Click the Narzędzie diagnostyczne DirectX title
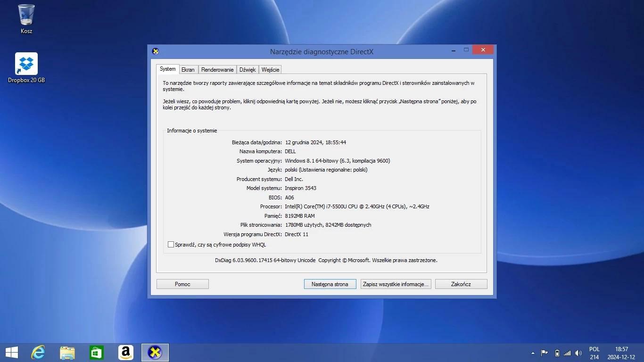The height and width of the screenshot is (362, 644). (x=322, y=52)
